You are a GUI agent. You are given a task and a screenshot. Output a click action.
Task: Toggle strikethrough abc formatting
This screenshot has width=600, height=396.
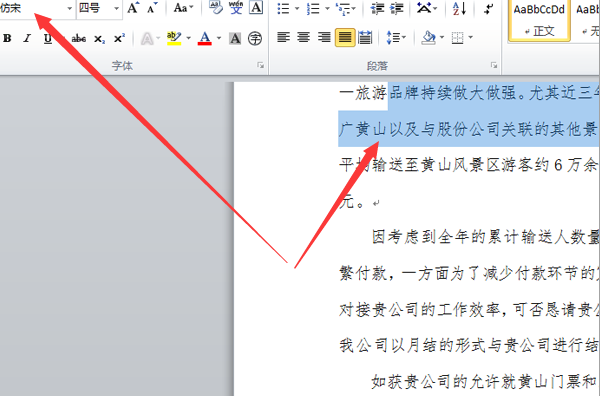(79, 38)
